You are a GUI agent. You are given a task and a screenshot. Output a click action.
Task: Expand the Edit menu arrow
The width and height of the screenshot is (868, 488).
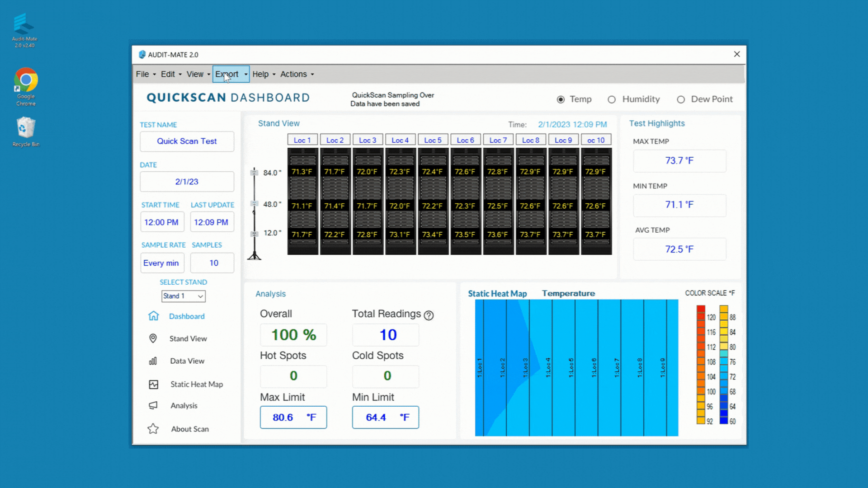click(180, 75)
